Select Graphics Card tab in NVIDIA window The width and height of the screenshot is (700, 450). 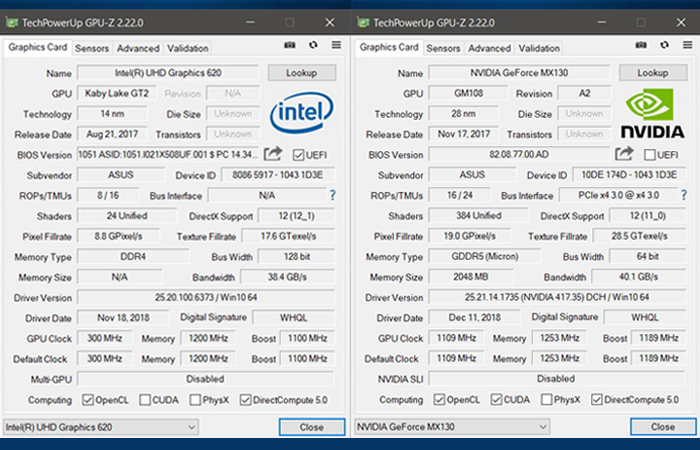tap(389, 47)
